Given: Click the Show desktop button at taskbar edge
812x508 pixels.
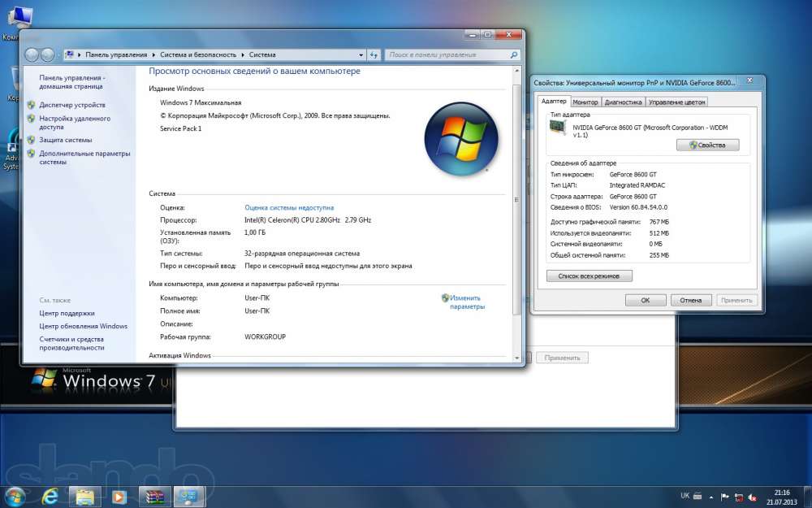Looking at the screenshot, I should coord(808,497).
